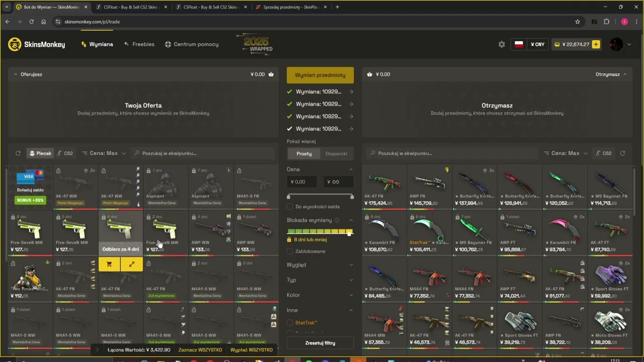644x362 pixels.
Task: Open 'Cena: Max' sort dropdown in site inventory
Action: tap(566, 153)
